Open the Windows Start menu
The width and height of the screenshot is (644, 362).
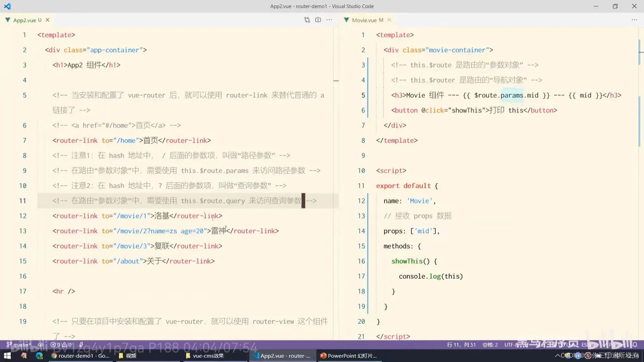7,356
